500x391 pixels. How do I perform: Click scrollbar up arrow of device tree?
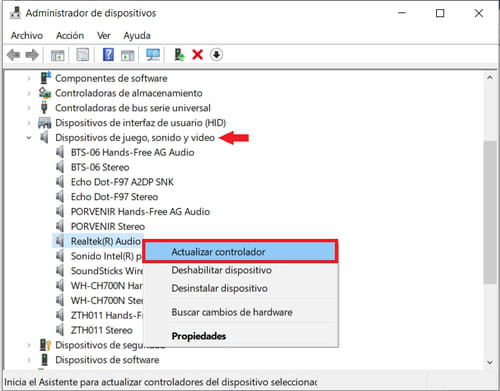click(x=490, y=78)
